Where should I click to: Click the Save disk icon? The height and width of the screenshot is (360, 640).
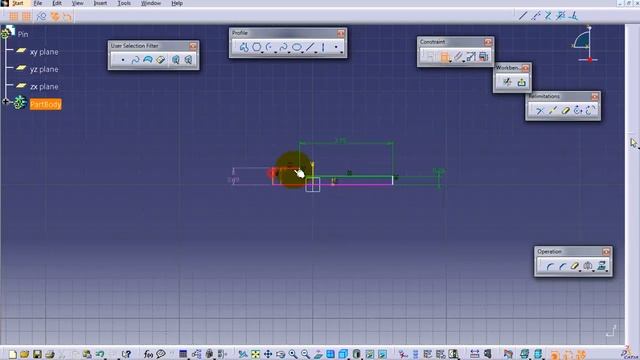point(37,354)
